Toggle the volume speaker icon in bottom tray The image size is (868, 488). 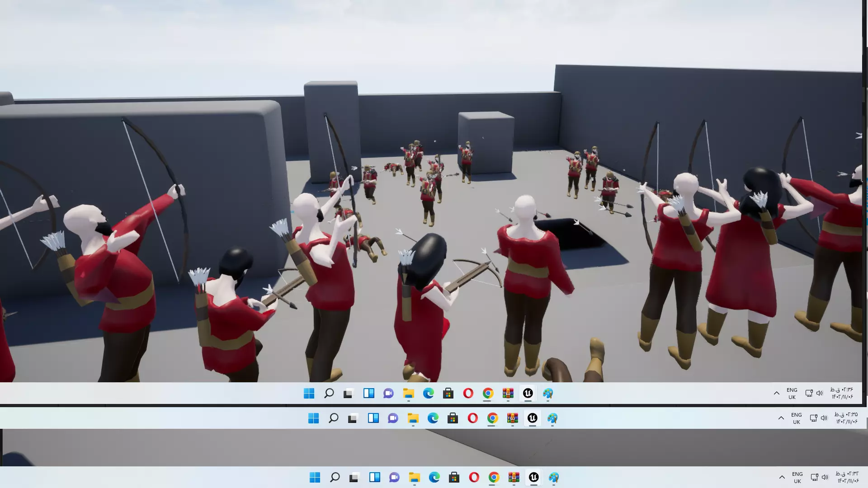tap(825, 477)
